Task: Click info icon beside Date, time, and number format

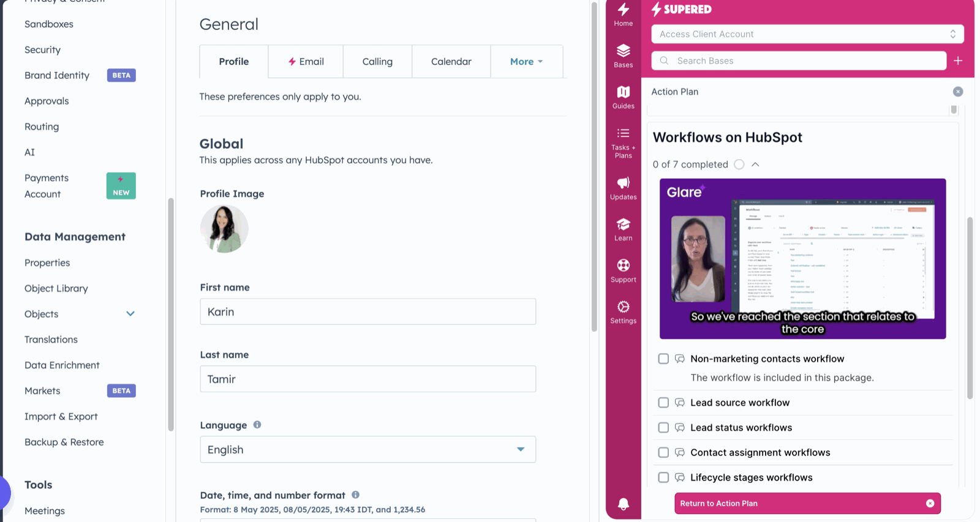Action: 355,494
